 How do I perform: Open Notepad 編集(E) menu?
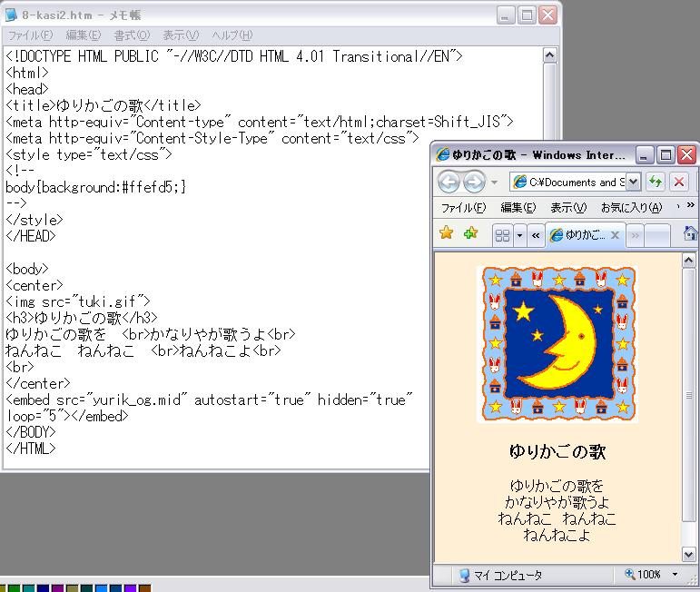coord(84,35)
